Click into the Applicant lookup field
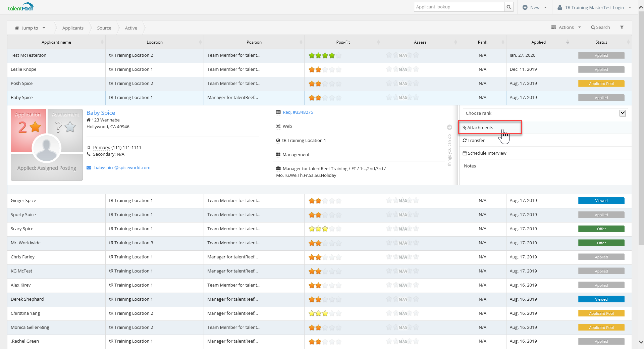The image size is (644, 349). click(459, 7)
